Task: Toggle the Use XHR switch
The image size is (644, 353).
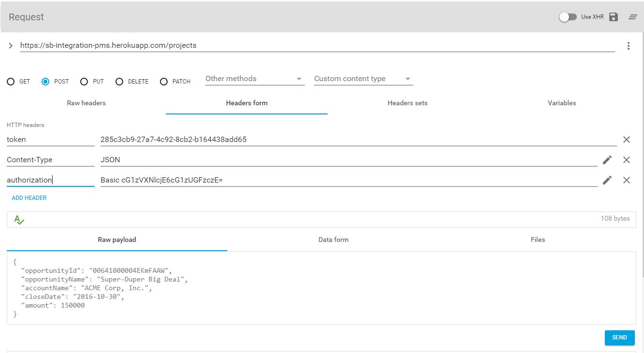Action: click(568, 17)
